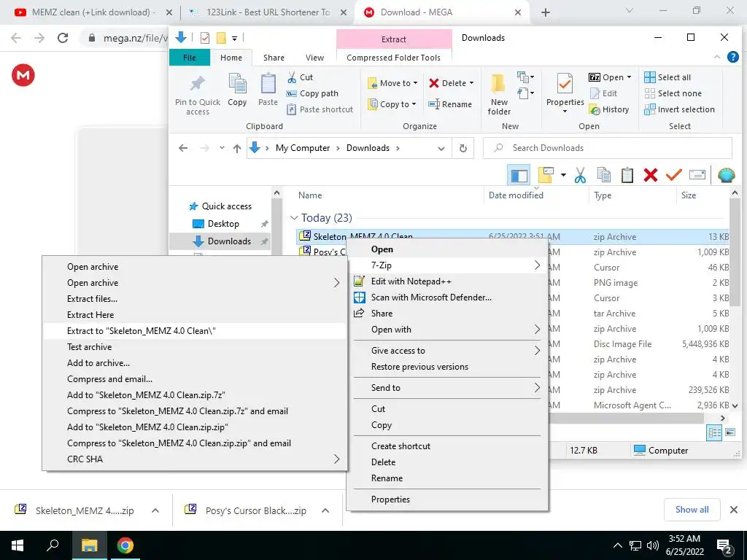Open the File ribbon tab
The height and width of the screenshot is (560, 747).
coord(189,58)
